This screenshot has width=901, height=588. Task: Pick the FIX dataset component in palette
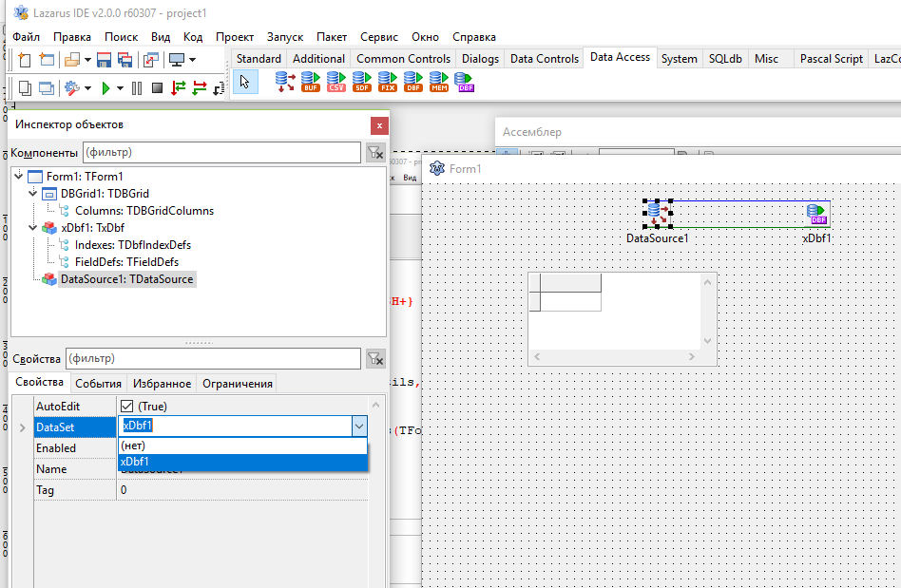[387, 82]
